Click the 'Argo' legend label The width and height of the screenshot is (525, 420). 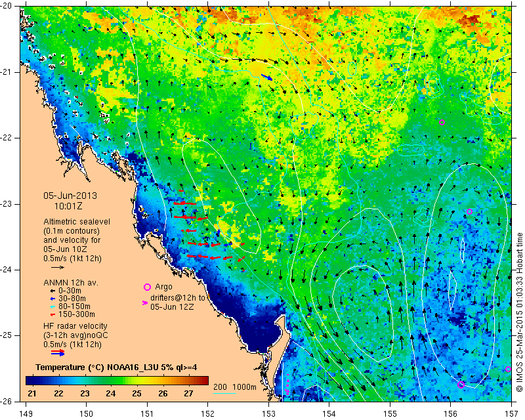(163, 287)
